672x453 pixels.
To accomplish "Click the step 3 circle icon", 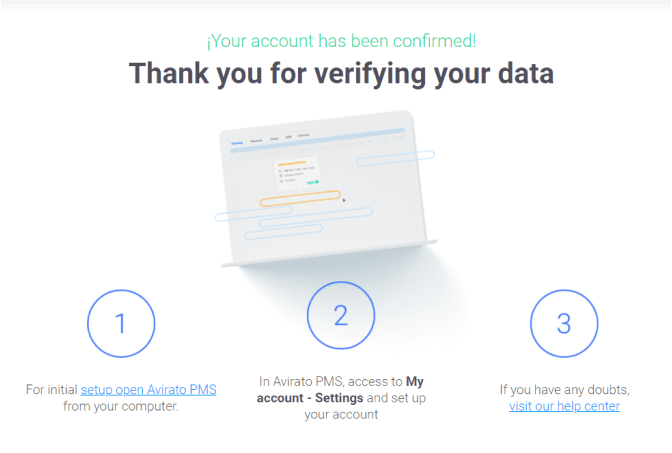I will click(x=564, y=324).
